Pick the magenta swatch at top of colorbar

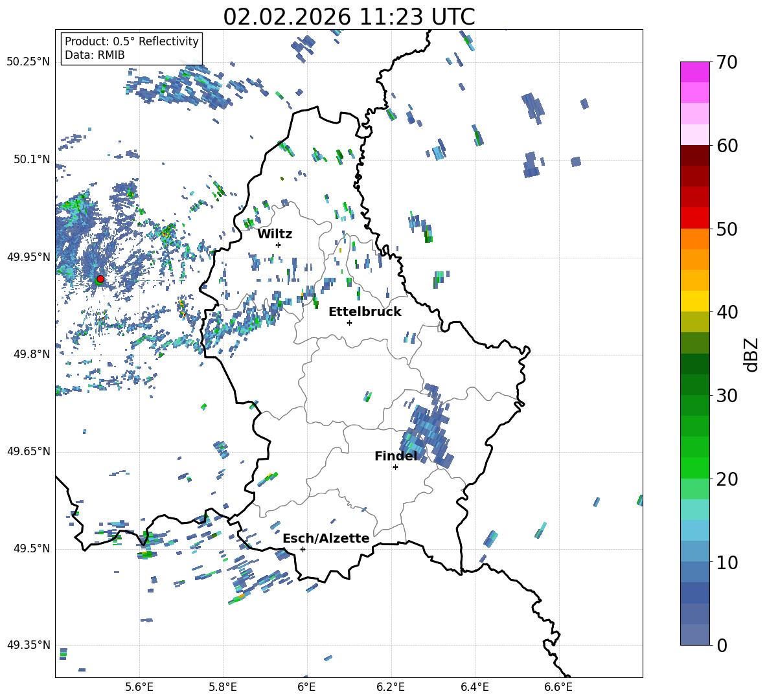coord(695,72)
